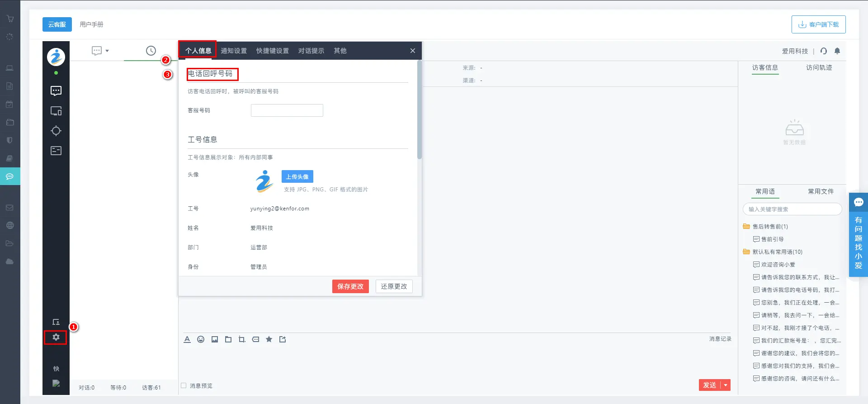
Task: Open the crosshair target icon in sidebar
Action: pyautogui.click(x=56, y=131)
